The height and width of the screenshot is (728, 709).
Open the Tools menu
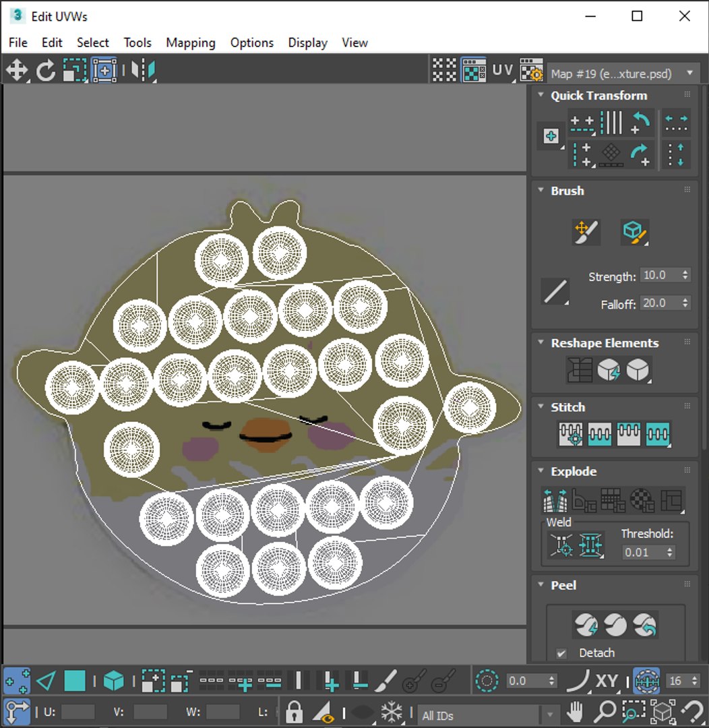point(137,42)
